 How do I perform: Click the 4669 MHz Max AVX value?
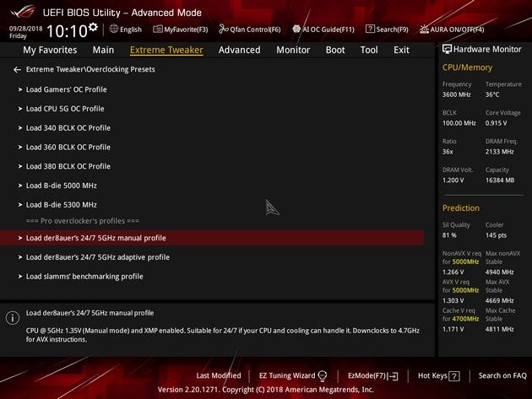pyautogui.click(x=499, y=300)
